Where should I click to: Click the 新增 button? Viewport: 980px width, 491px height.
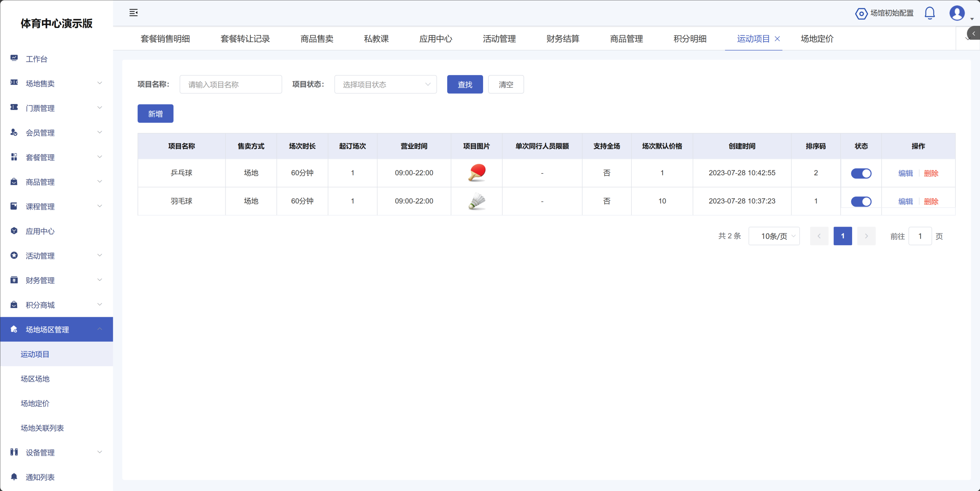155,114
